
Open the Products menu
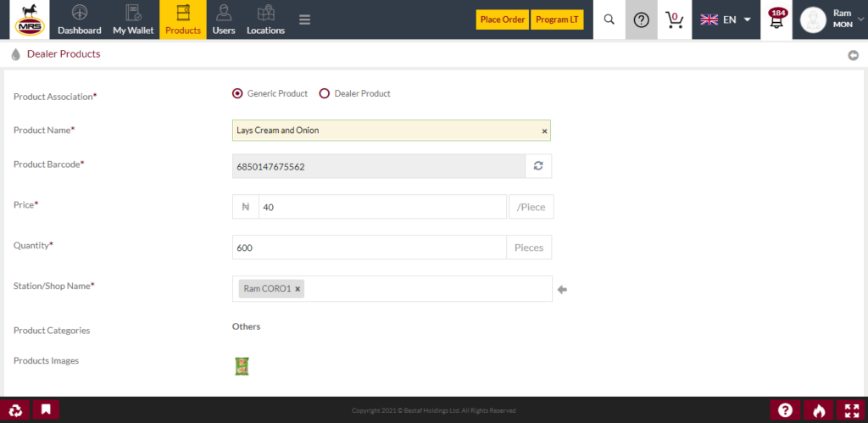(x=183, y=19)
